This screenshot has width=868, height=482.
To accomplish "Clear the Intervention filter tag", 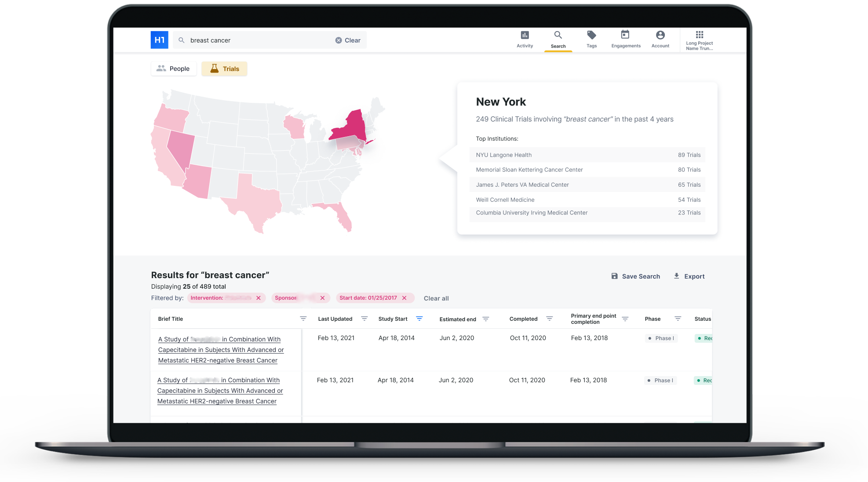I will point(258,298).
